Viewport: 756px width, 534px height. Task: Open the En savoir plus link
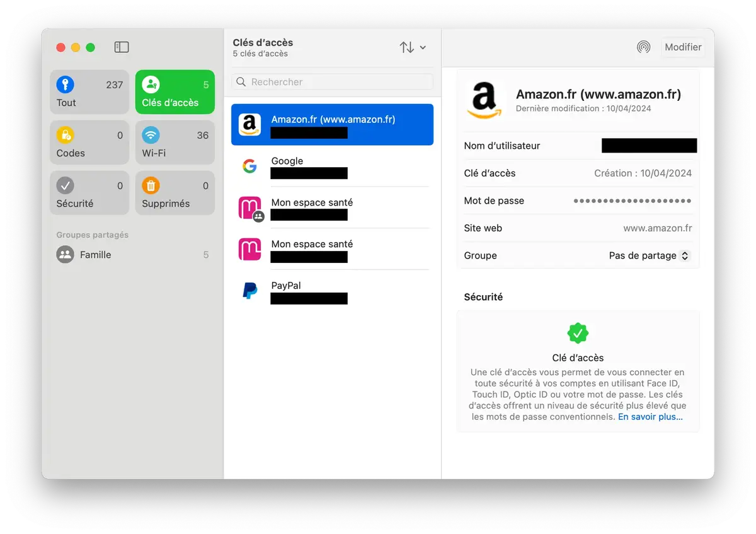650,416
